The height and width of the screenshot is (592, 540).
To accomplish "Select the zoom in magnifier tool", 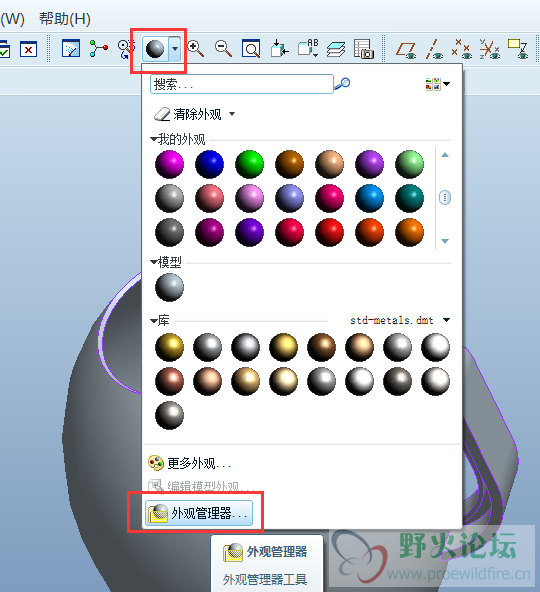I will pos(196,49).
